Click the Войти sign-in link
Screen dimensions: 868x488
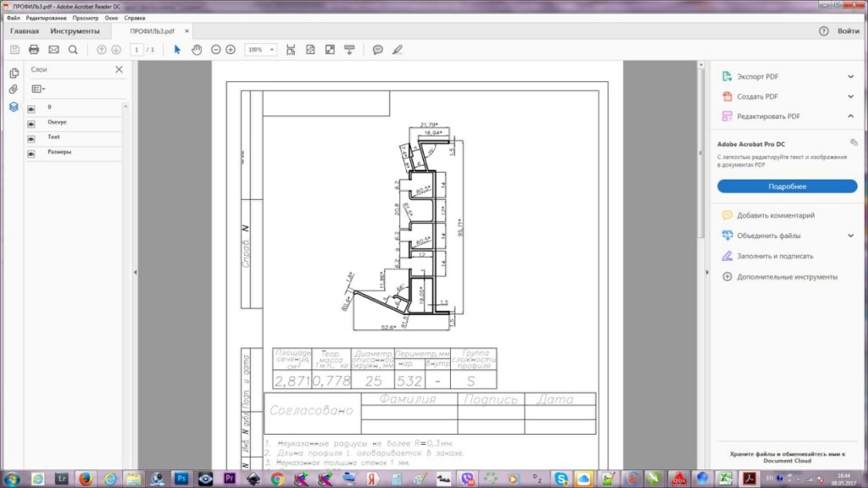[848, 31]
